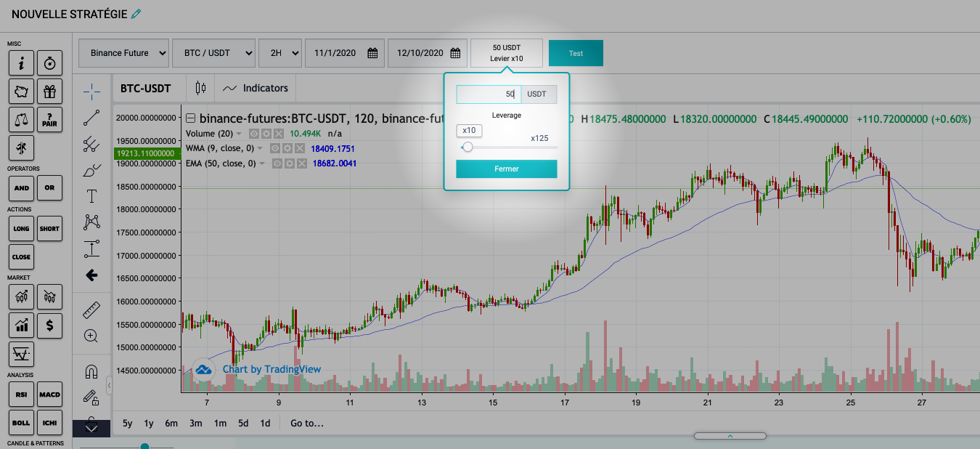Image resolution: width=980 pixels, height=449 pixels.
Task: Select the crosshair cursor tool
Action: point(91,90)
